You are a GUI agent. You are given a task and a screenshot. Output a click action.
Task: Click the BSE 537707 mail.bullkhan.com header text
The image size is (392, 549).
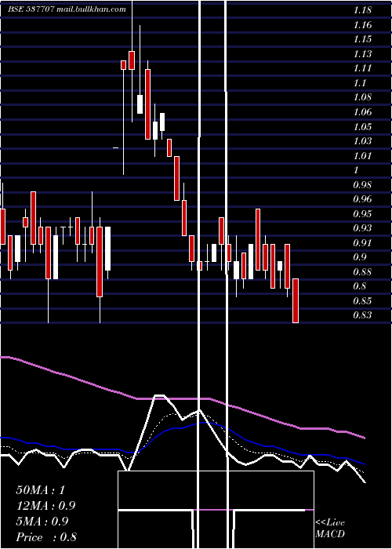tap(67, 9)
